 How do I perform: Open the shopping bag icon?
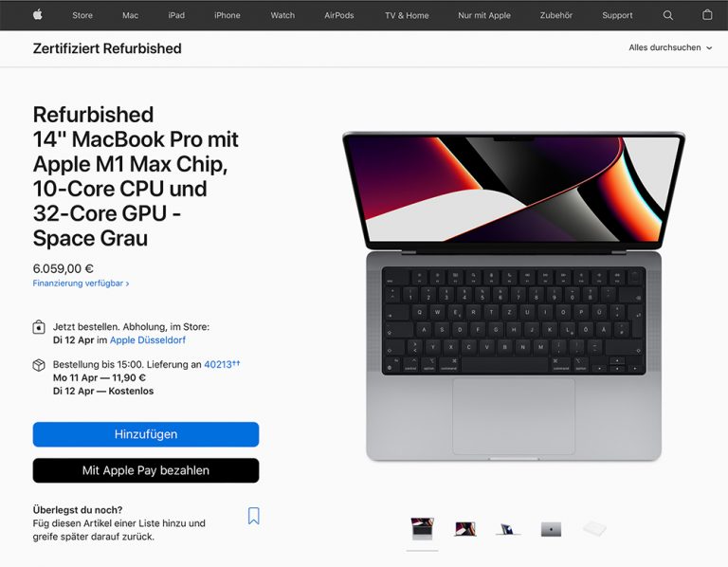707,15
